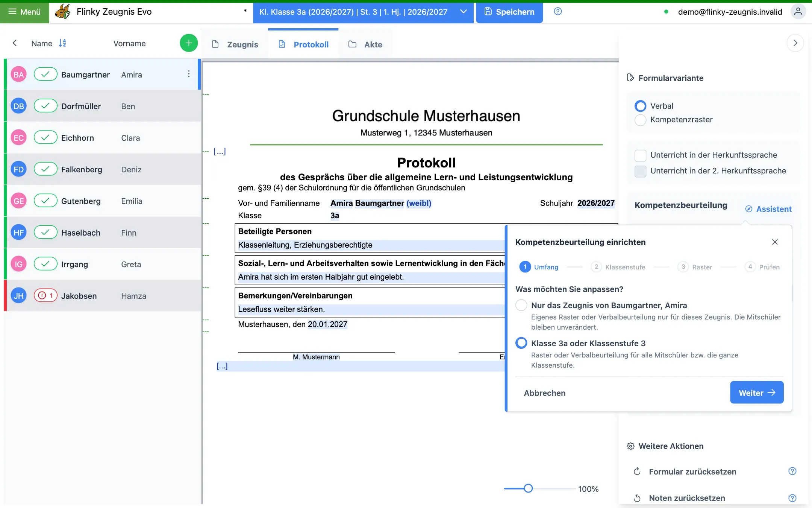The height and width of the screenshot is (508, 812).
Task: Select the Verbal form variant
Action: point(640,106)
